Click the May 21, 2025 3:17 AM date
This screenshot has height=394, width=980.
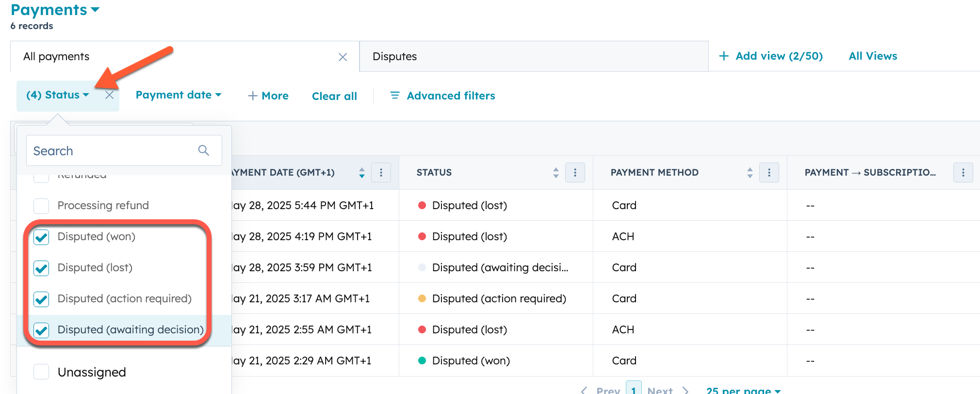point(301,298)
